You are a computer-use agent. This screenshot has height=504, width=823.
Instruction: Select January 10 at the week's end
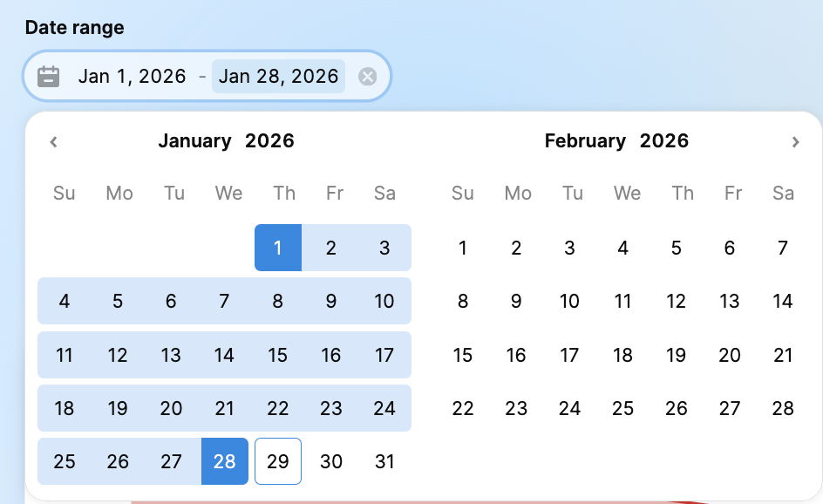[384, 301]
